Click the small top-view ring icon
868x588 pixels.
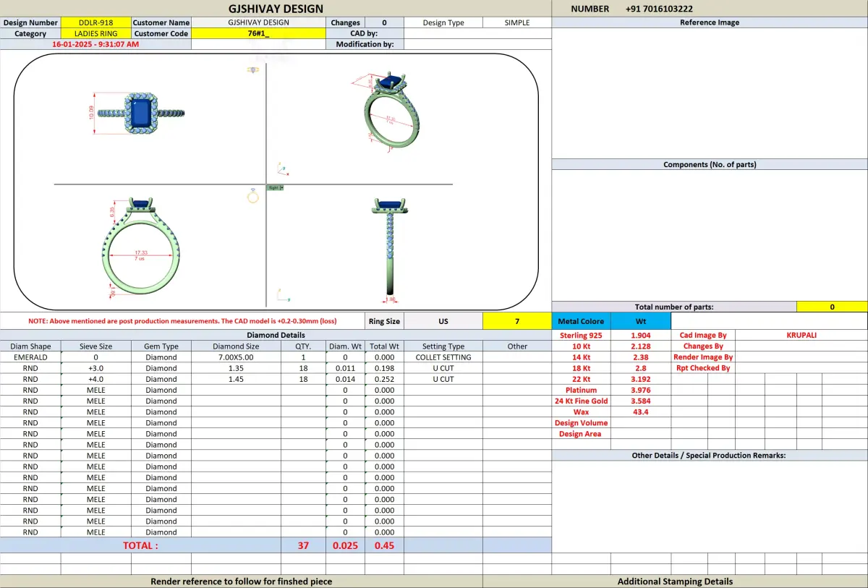(x=252, y=69)
